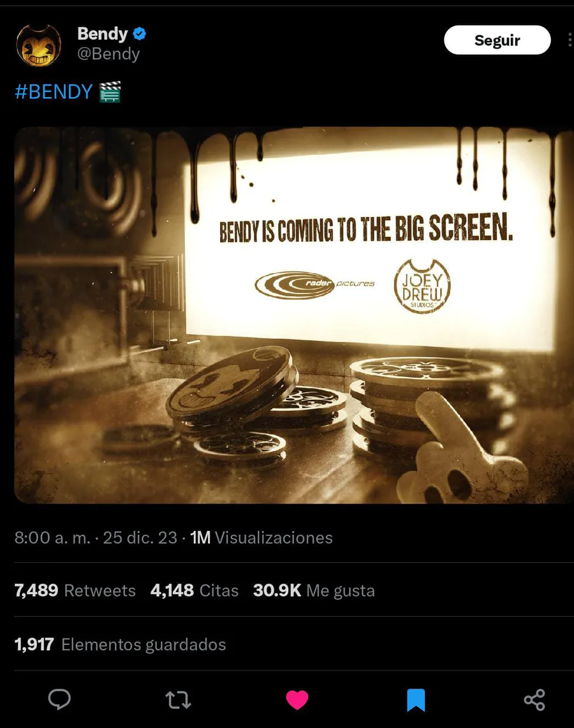Open the share icon
Viewport: 574px width, 728px height.
(x=534, y=700)
